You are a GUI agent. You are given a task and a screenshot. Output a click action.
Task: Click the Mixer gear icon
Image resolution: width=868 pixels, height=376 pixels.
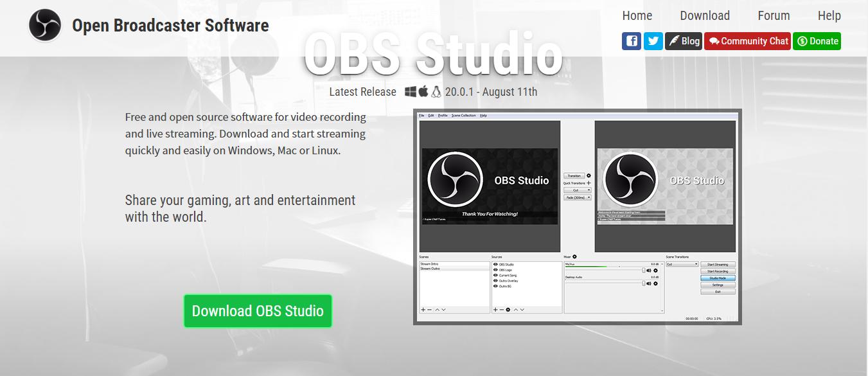pyautogui.click(x=574, y=256)
